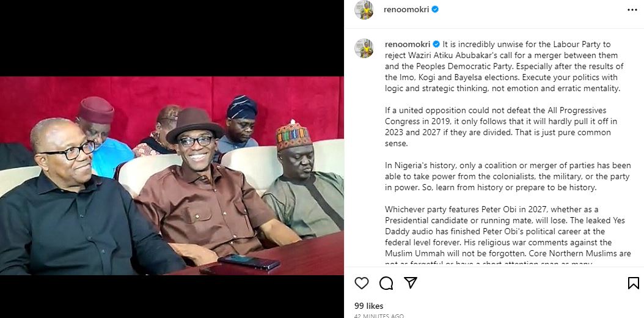The height and width of the screenshot is (318, 644).
Task: Save the post using the bookmark icon
Action: pyautogui.click(x=633, y=283)
